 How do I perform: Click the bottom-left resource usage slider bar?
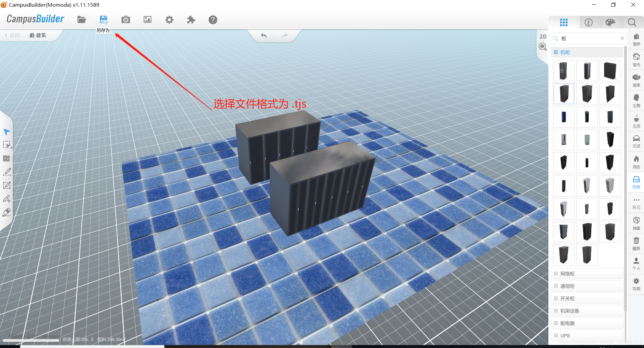31,340
